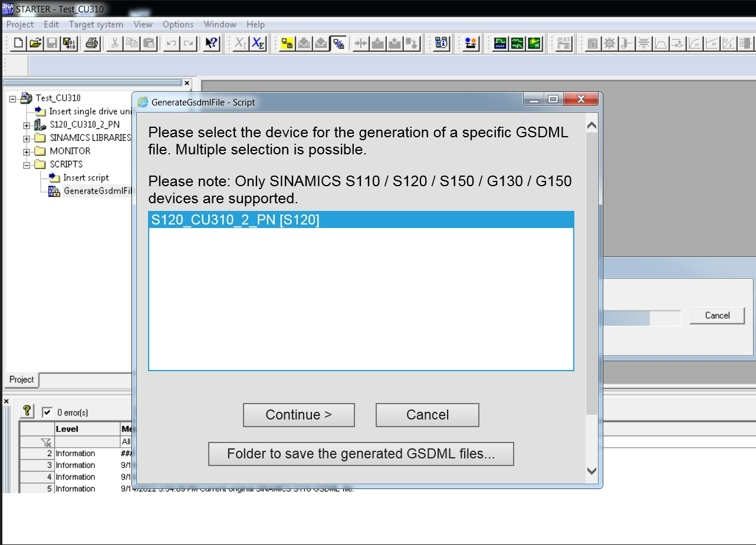Viewport: 756px width, 545px height.
Task: Select the MONITOR tree folder
Action: tap(70, 151)
